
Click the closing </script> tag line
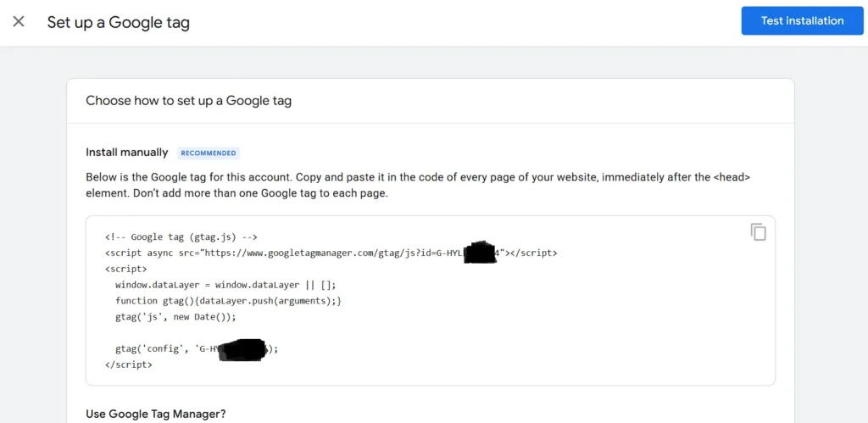coord(129,365)
